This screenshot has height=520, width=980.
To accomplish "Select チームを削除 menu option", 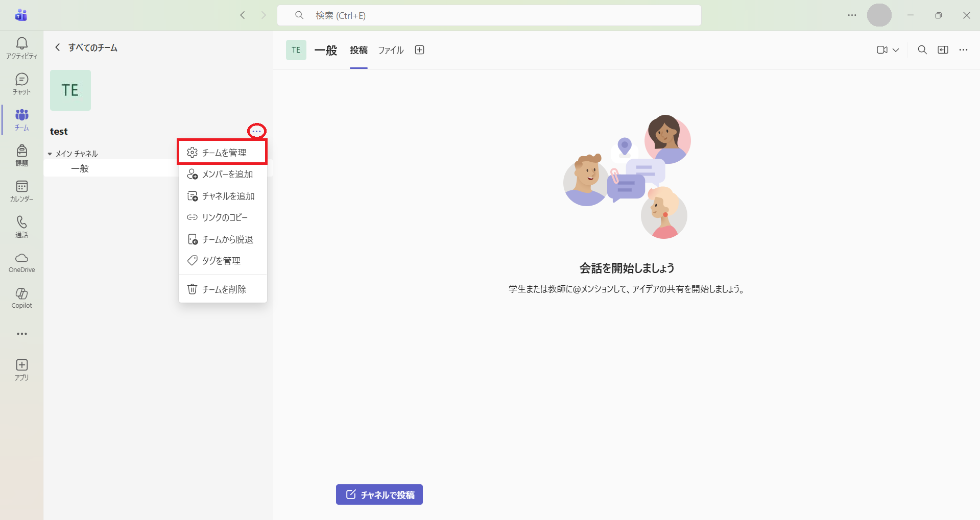I will click(223, 289).
